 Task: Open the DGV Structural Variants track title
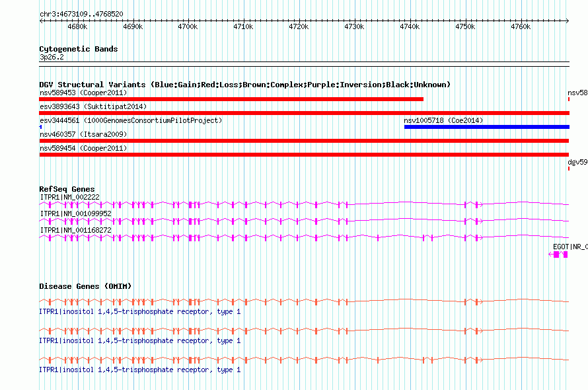coord(244,85)
